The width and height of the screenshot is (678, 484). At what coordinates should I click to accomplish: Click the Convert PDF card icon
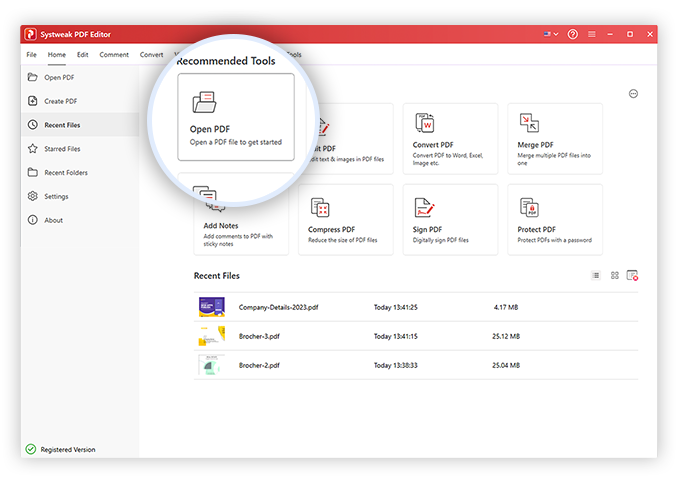[x=425, y=123]
